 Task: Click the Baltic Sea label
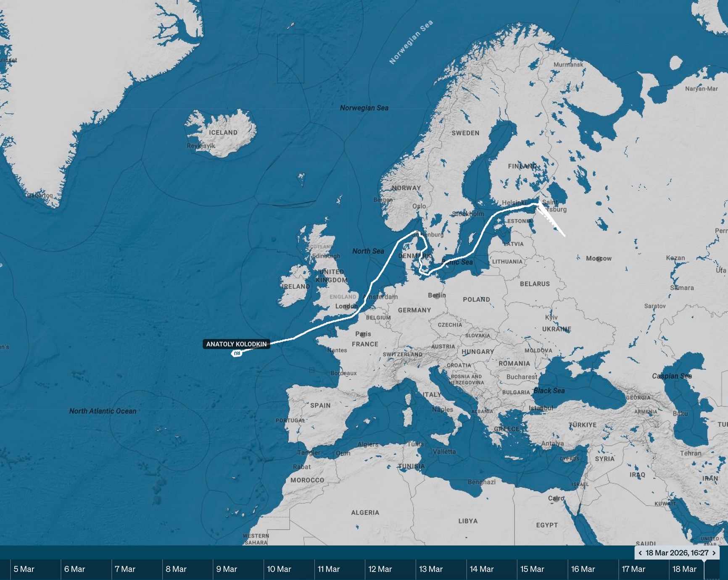[x=458, y=261]
